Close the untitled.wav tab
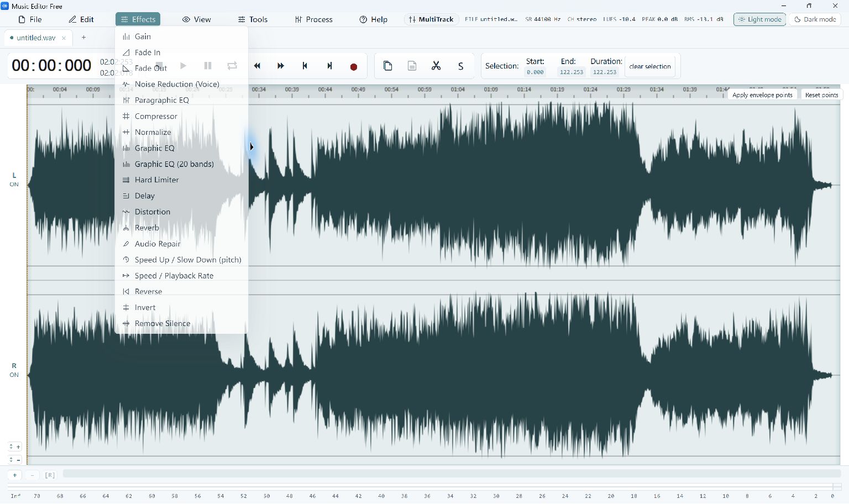849x504 pixels. (x=64, y=38)
